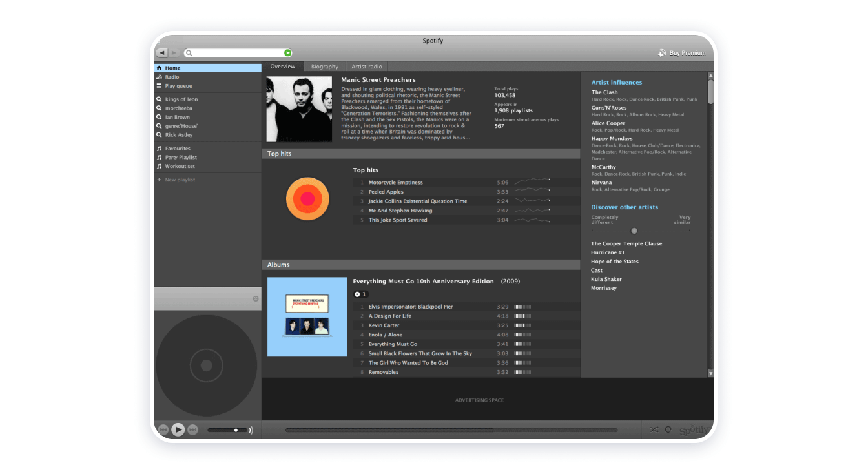Open artist influence Alice Cooper

click(x=608, y=123)
